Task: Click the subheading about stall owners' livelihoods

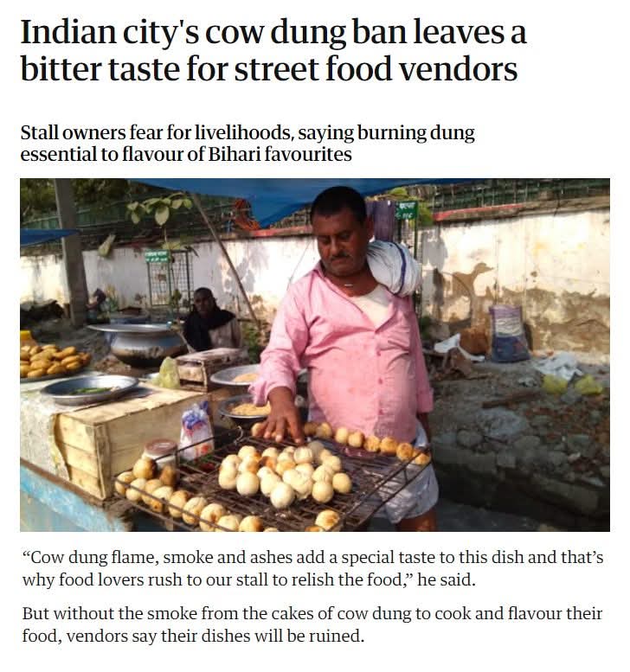Action: pyautogui.click(x=247, y=144)
